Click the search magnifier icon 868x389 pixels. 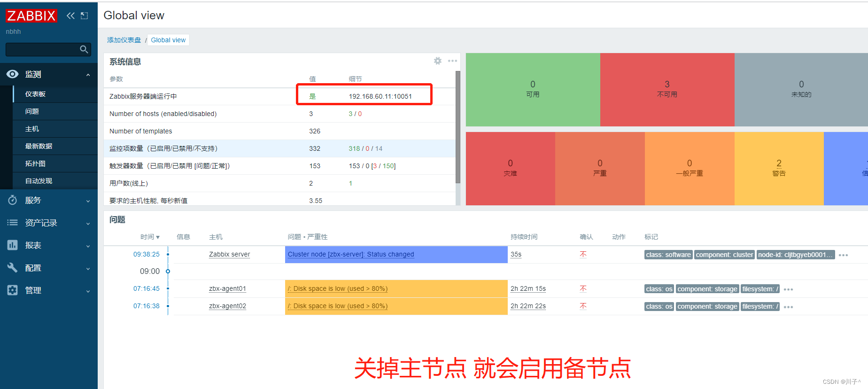click(84, 49)
